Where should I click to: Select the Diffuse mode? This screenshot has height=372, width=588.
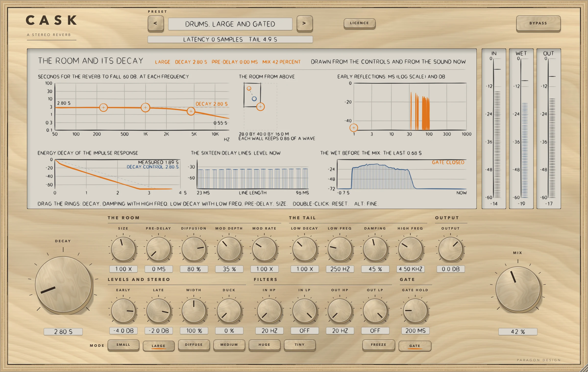tap(194, 345)
